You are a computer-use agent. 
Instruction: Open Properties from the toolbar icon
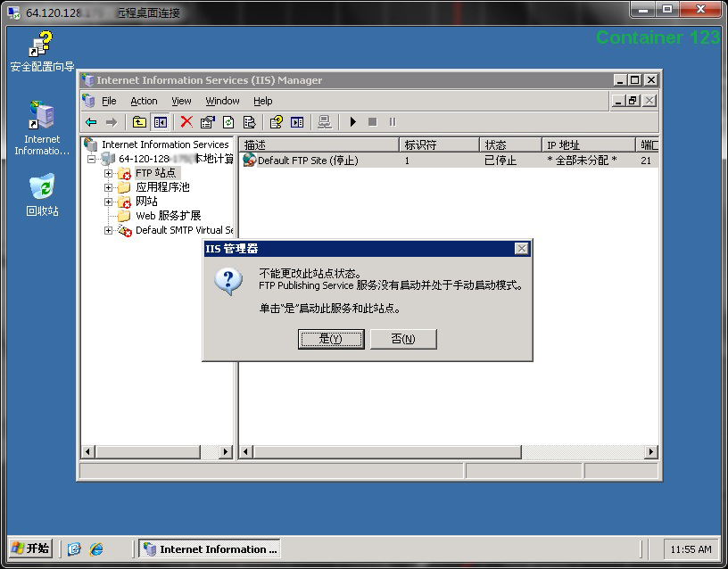[x=207, y=122]
